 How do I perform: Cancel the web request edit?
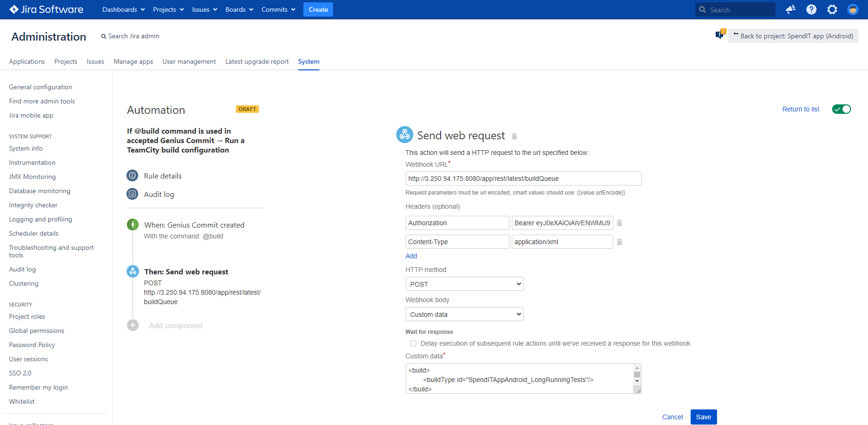tap(672, 417)
